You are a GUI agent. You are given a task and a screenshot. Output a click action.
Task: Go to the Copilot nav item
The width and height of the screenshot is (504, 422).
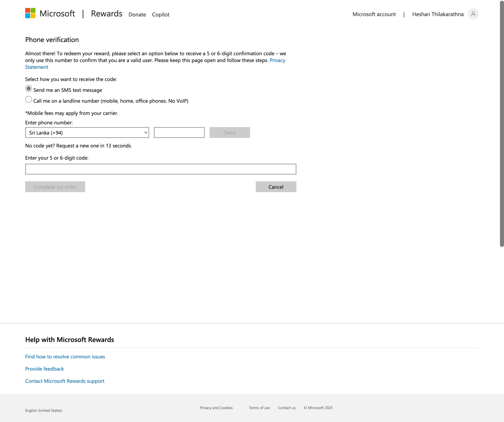tap(161, 15)
